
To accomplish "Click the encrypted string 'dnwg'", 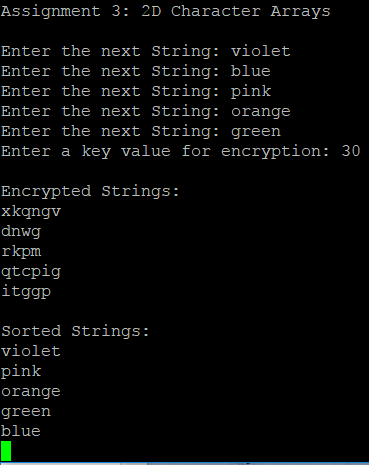I will pyautogui.click(x=21, y=232).
